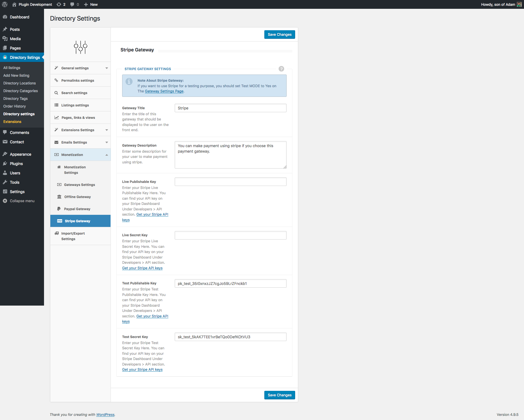The height and width of the screenshot is (420, 524).
Task: Select the Appearance sidebar icon
Action: [x=6, y=154]
